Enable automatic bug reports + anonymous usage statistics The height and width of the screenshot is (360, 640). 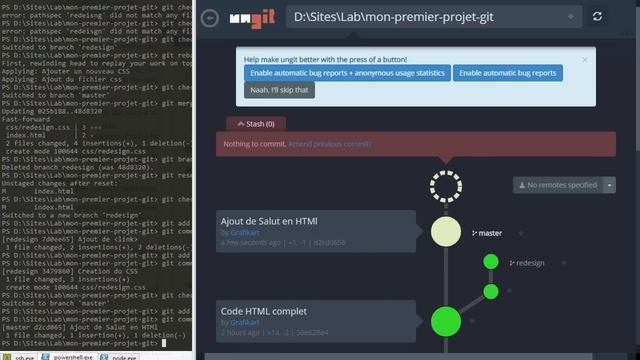coord(347,73)
